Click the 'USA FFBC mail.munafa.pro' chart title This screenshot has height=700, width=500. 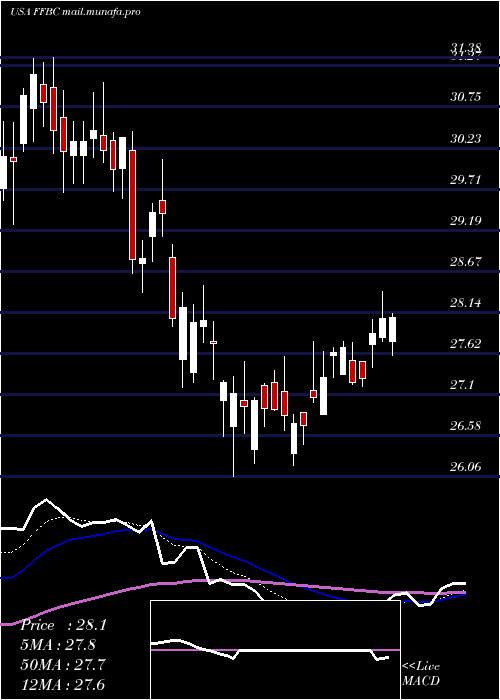(75, 12)
